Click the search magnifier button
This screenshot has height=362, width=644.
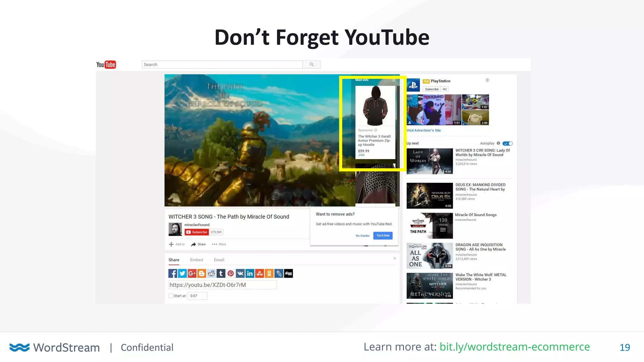pos(312,64)
